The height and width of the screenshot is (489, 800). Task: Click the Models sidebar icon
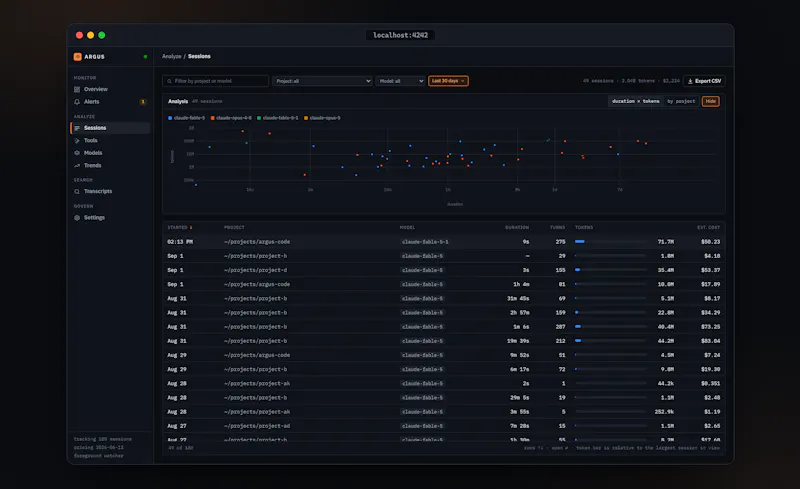(x=77, y=153)
